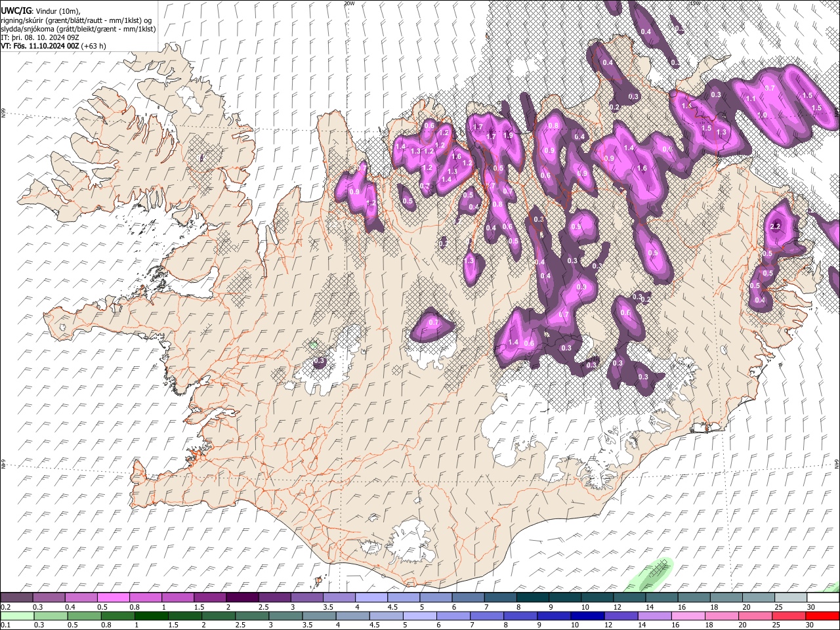
Task: Click the 1.9 snowfall value on the map
Action: point(507,136)
